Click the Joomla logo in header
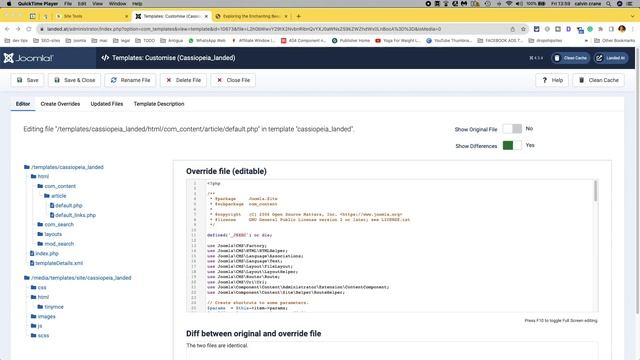The width and height of the screenshot is (640, 360). [x=29, y=58]
